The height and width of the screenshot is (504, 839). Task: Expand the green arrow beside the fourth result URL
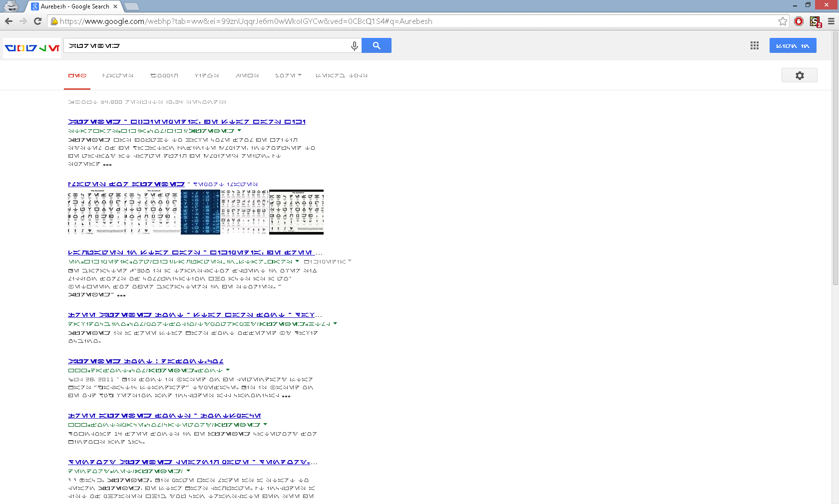coord(335,324)
